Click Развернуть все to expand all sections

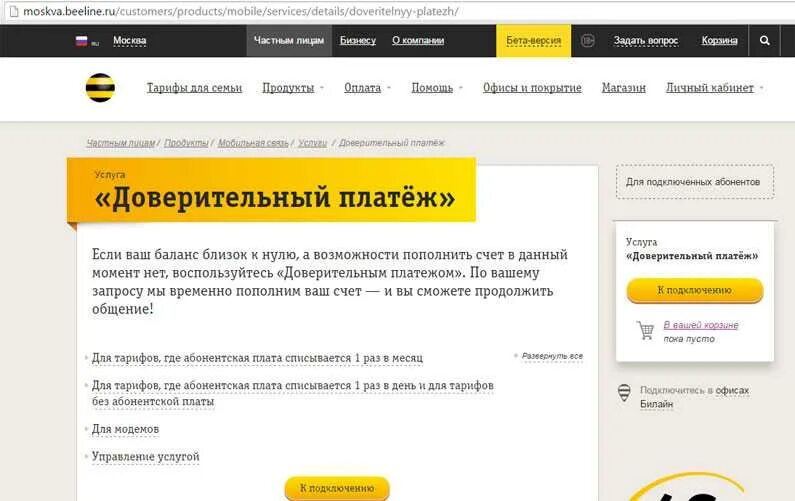pyautogui.click(x=552, y=356)
